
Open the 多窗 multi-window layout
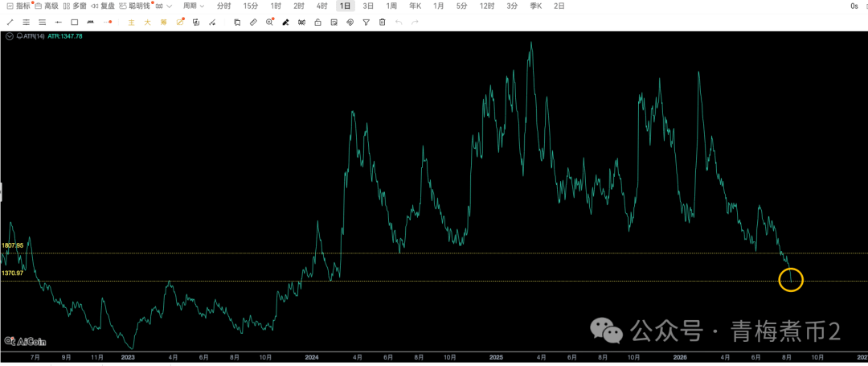click(75, 6)
